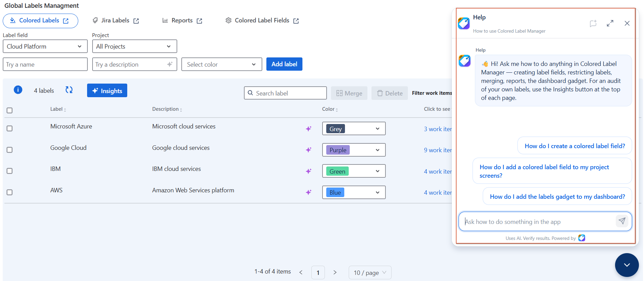Open the 10 / page size dropdown
Screen dimensions: 644x281
pos(370,273)
